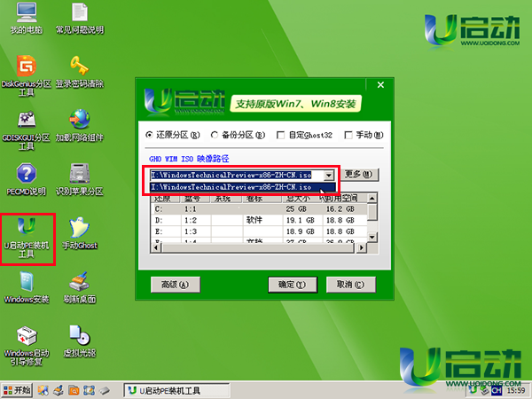Click 更多 button
This screenshot has width=532, height=399.
(359, 175)
